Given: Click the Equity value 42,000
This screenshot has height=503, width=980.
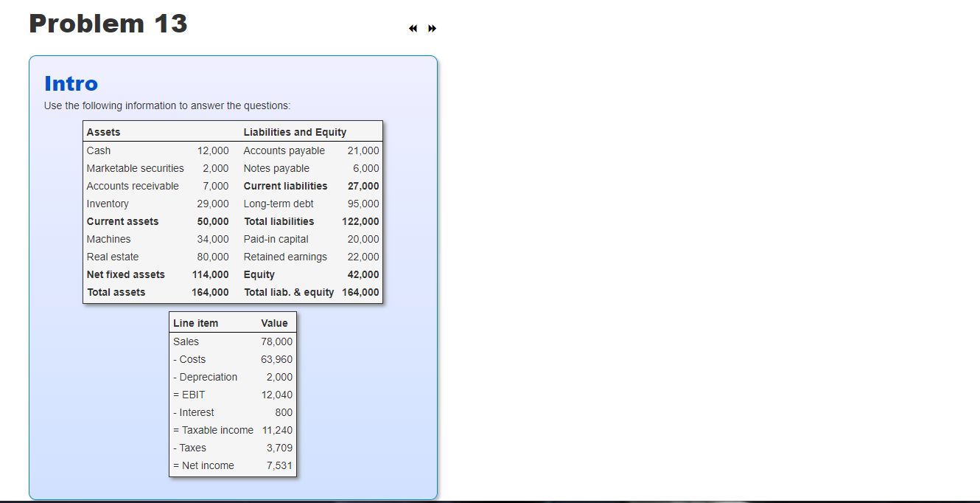Looking at the screenshot, I should [363, 274].
